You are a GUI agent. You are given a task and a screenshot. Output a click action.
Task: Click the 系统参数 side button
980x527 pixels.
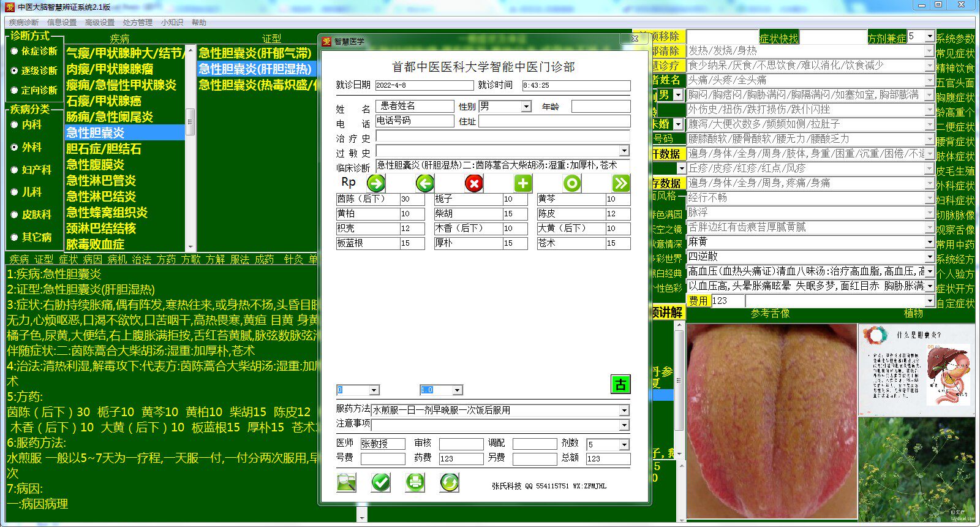pos(955,39)
